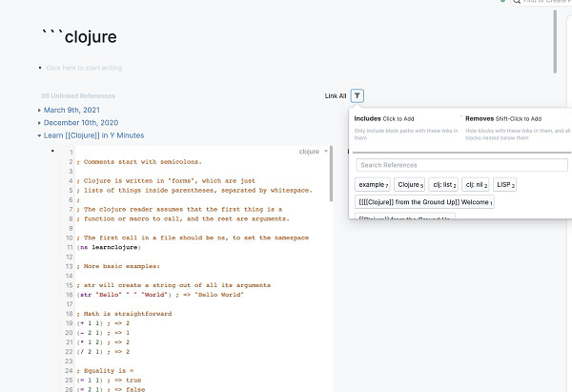Click the empty bullet above the placeholder text
This screenshot has height=392, width=572.
click(x=40, y=68)
